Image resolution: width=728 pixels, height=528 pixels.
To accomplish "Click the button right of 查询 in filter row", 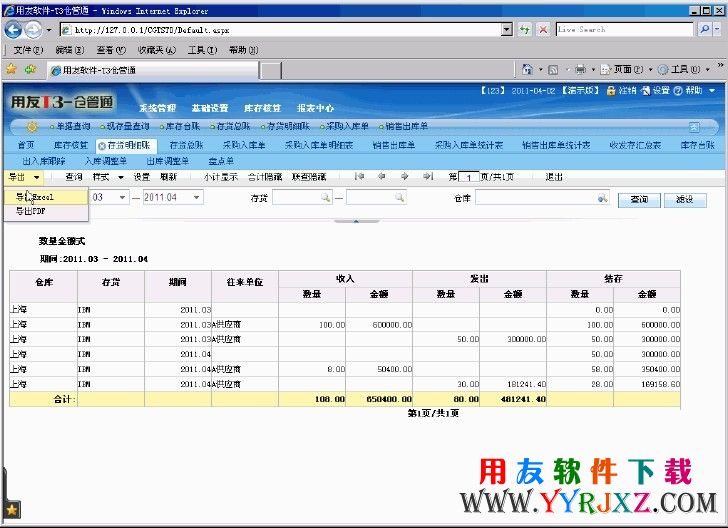I will [x=685, y=200].
